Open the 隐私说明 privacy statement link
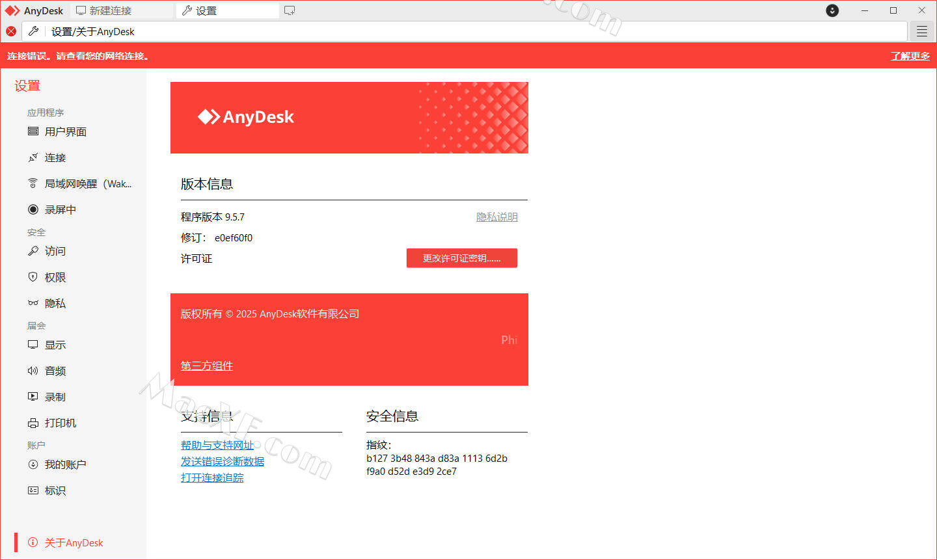The width and height of the screenshot is (937, 560). (x=497, y=217)
